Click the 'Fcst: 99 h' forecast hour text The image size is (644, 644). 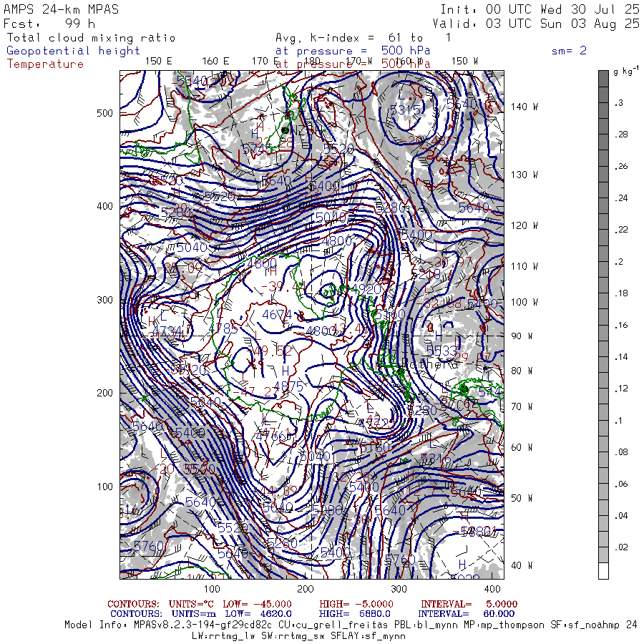[49, 24]
